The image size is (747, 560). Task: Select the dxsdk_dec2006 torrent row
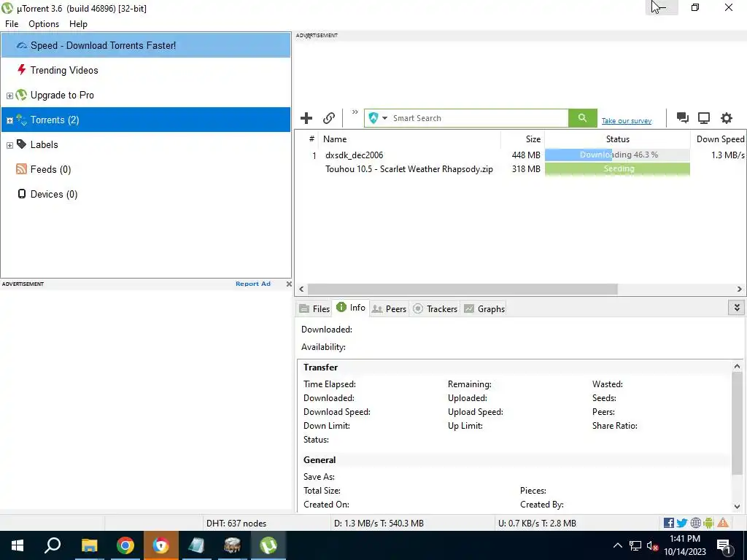coord(520,155)
